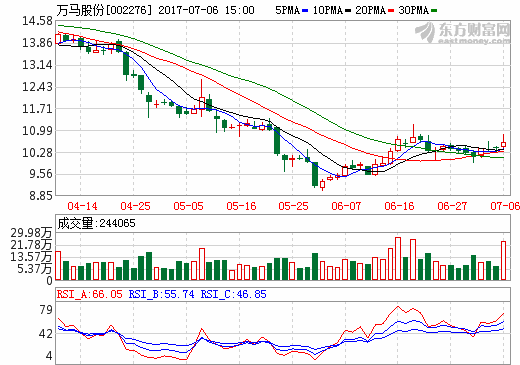Image resolution: width=520 pixels, height=365 pixels.
Task: Click the 29.98万 volume axis label
Action: (31, 233)
